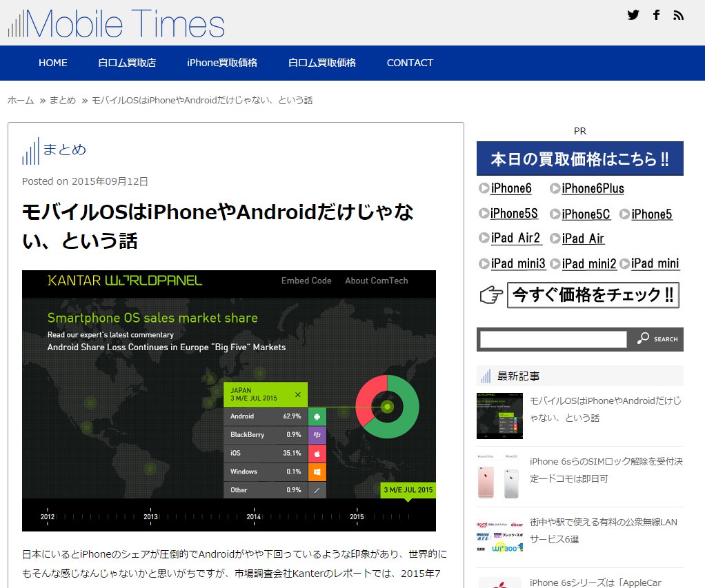The image size is (705, 588).
Task: Click the Other 0.9% row
Action: [266, 490]
